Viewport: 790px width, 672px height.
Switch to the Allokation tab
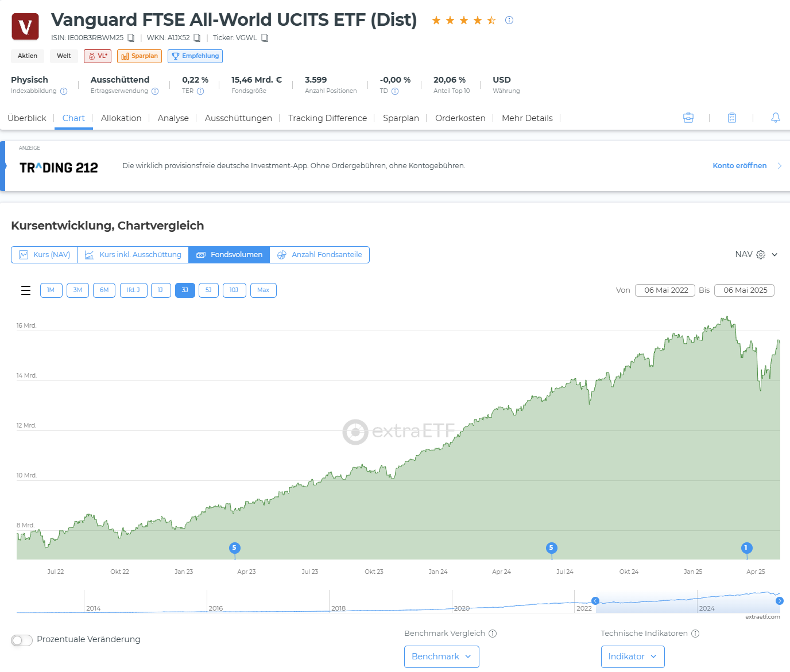click(121, 118)
